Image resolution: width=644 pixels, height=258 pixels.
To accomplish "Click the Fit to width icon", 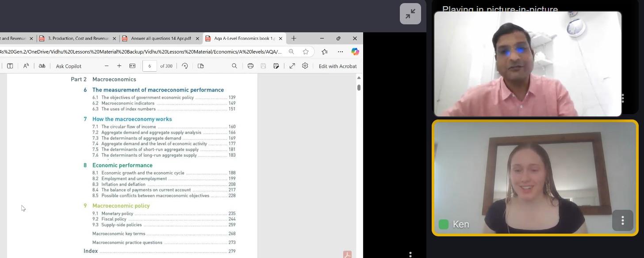I will pyautogui.click(x=132, y=66).
